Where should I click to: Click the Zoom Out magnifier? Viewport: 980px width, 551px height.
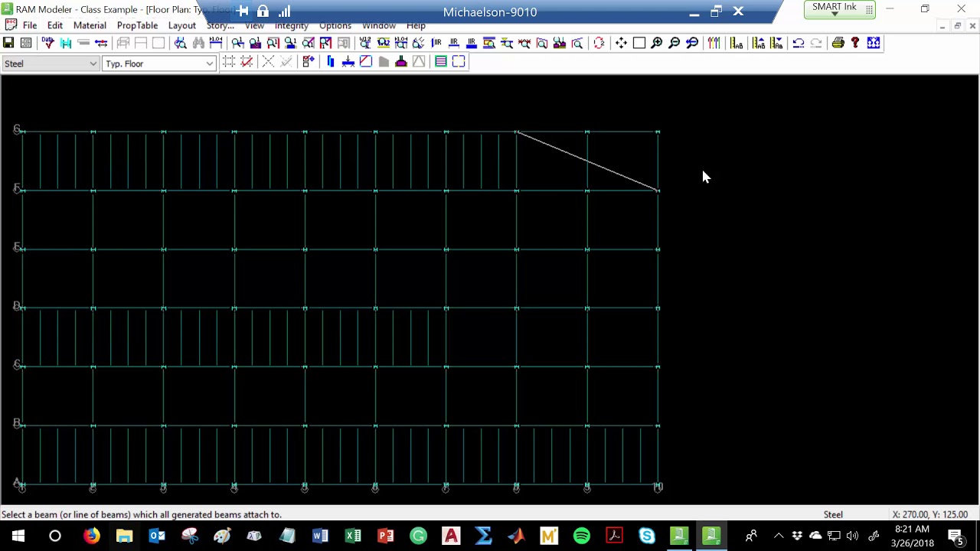[x=675, y=43]
